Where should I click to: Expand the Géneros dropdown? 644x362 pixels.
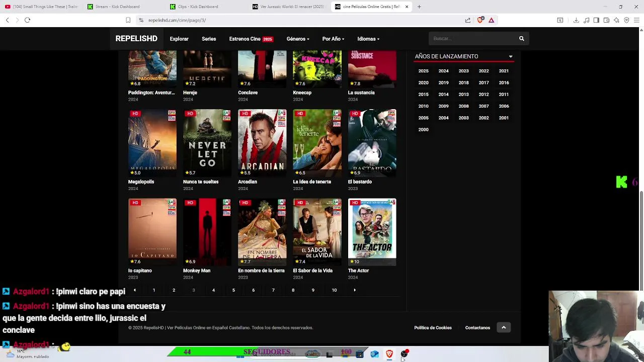[x=298, y=39]
